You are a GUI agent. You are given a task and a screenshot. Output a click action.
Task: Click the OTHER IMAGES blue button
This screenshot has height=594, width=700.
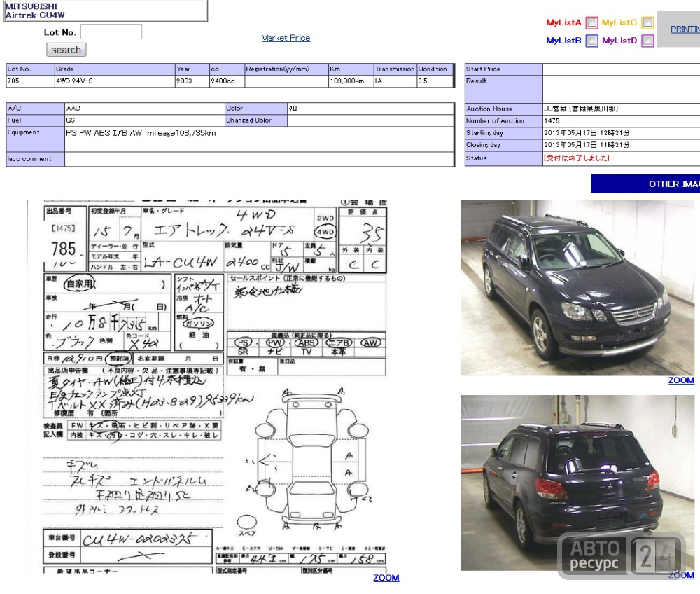coord(645,184)
